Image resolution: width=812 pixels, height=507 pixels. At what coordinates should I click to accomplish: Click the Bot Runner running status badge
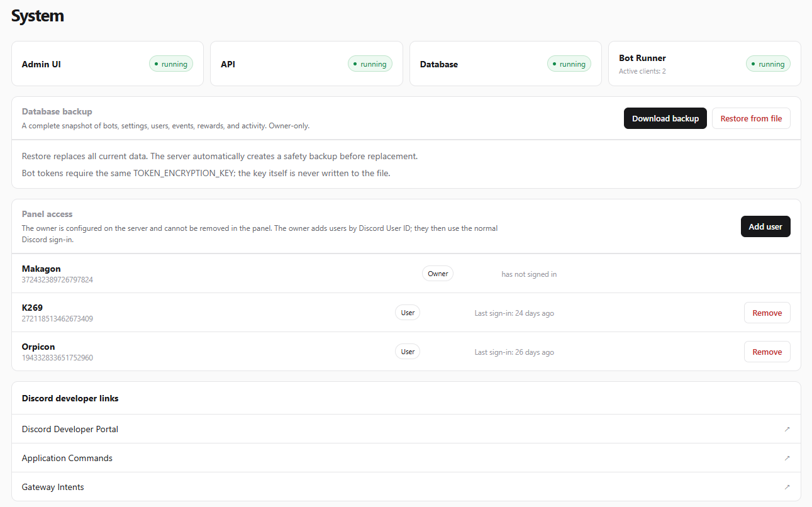pyautogui.click(x=768, y=64)
